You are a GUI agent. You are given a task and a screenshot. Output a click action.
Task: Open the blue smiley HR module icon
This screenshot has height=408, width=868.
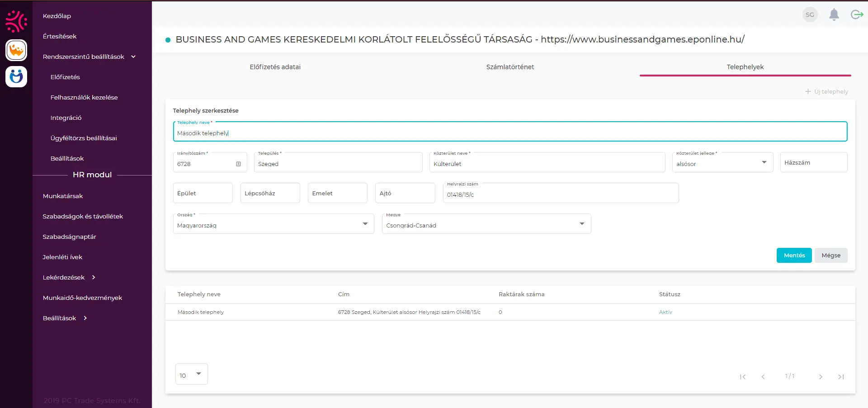coord(16,76)
